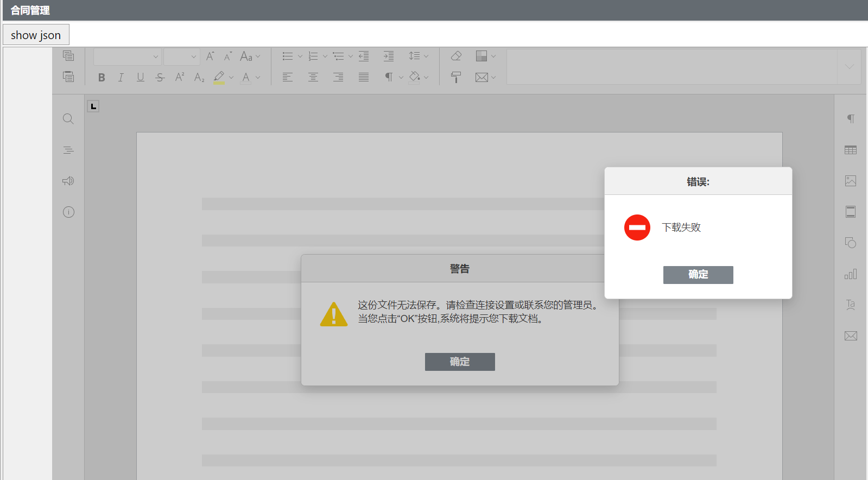Open text art settings icon
Screen dimensions: 868x480
click(851, 305)
